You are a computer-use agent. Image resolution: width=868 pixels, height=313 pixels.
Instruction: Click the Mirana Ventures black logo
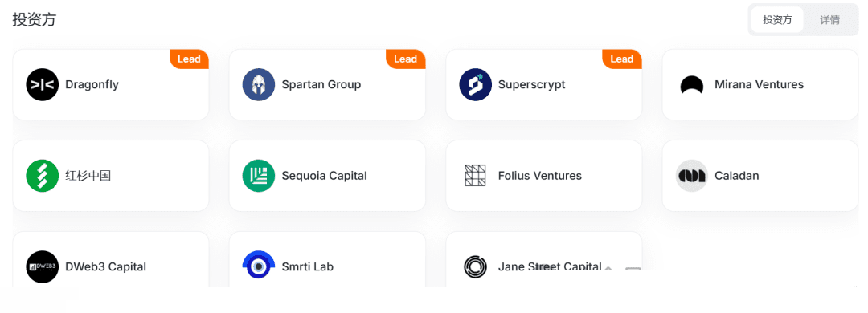tap(692, 85)
